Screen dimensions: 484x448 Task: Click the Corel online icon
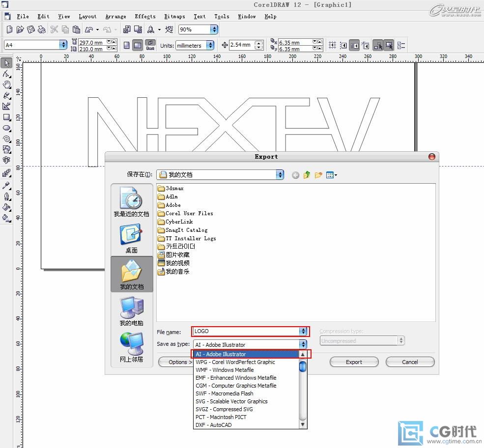(x=169, y=29)
